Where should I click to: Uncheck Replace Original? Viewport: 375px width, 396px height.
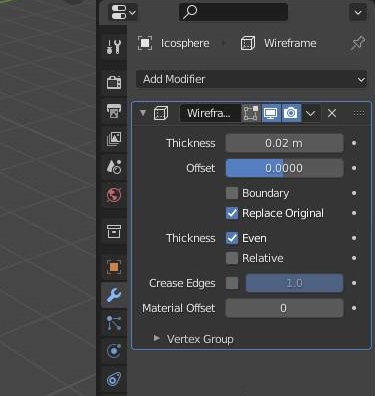pyautogui.click(x=232, y=213)
